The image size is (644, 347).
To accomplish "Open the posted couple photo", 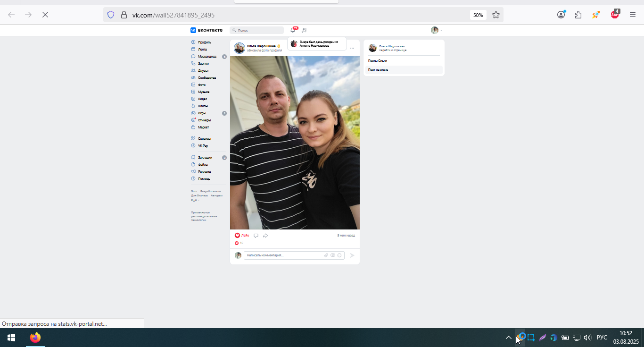I will click(x=295, y=143).
